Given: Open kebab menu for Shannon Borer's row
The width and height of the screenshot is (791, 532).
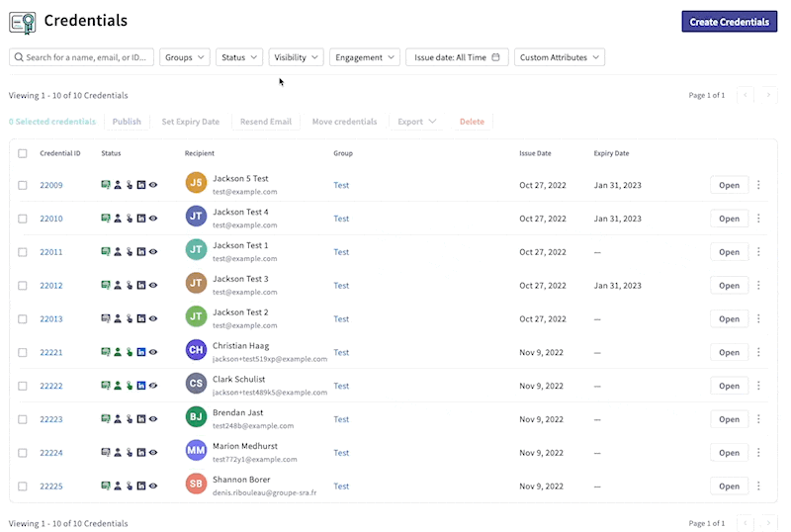Looking at the screenshot, I should (758, 487).
